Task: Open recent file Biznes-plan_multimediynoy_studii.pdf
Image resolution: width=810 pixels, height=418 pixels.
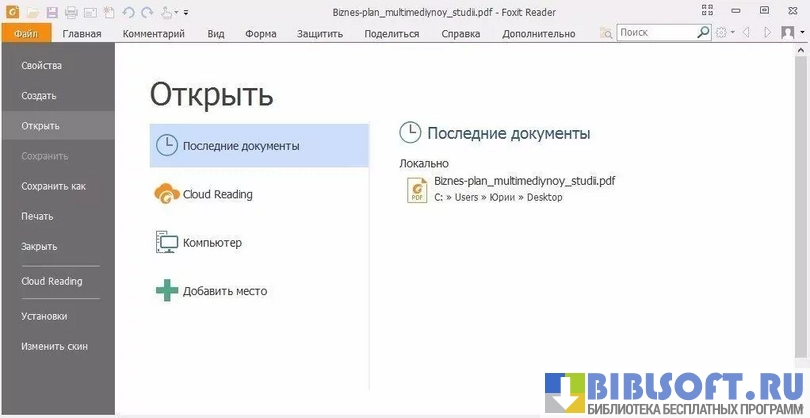Action: (x=524, y=181)
